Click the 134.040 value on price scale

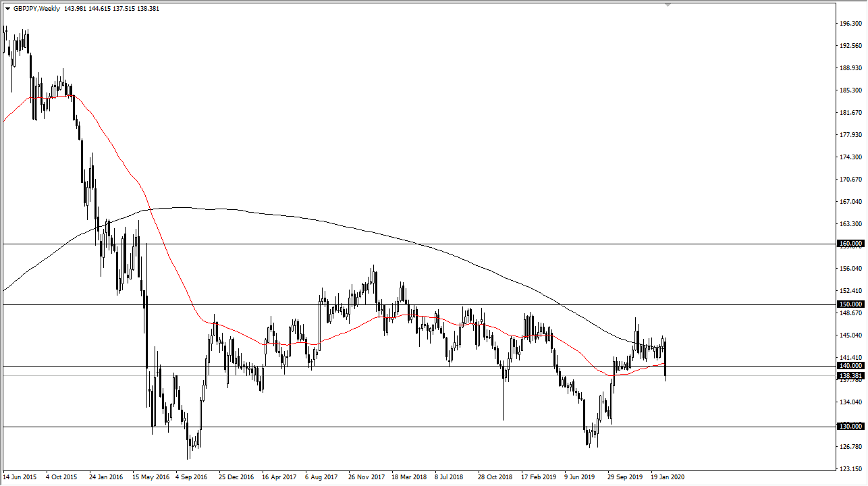tap(850, 402)
